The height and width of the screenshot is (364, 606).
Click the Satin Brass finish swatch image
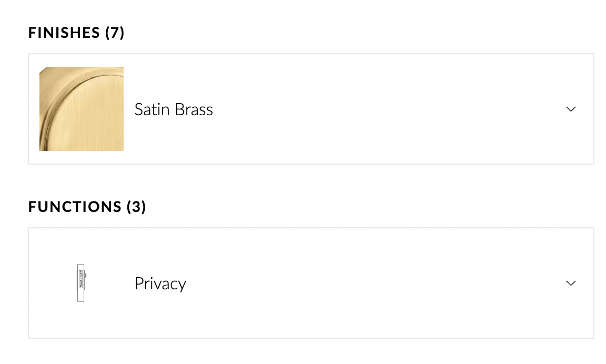(82, 109)
